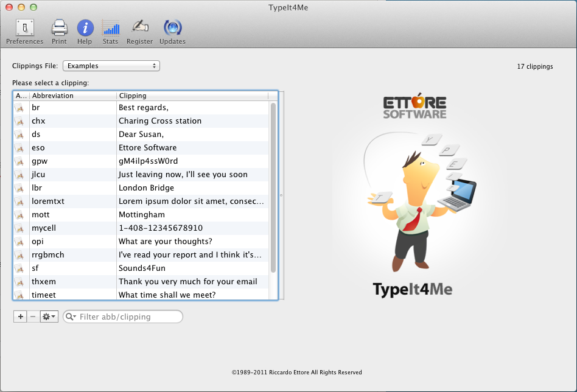The image size is (577, 392).
Task: Click the 'Lorem ipsum dolor sit amet' clipping
Action: click(x=191, y=201)
